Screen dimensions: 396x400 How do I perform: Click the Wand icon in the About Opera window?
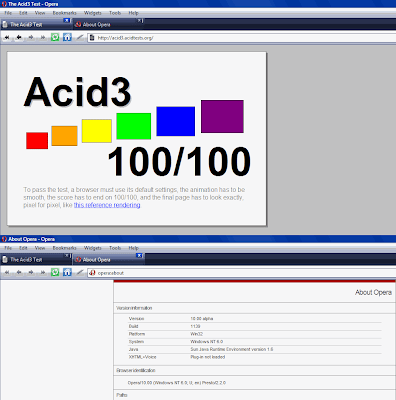tap(80, 273)
